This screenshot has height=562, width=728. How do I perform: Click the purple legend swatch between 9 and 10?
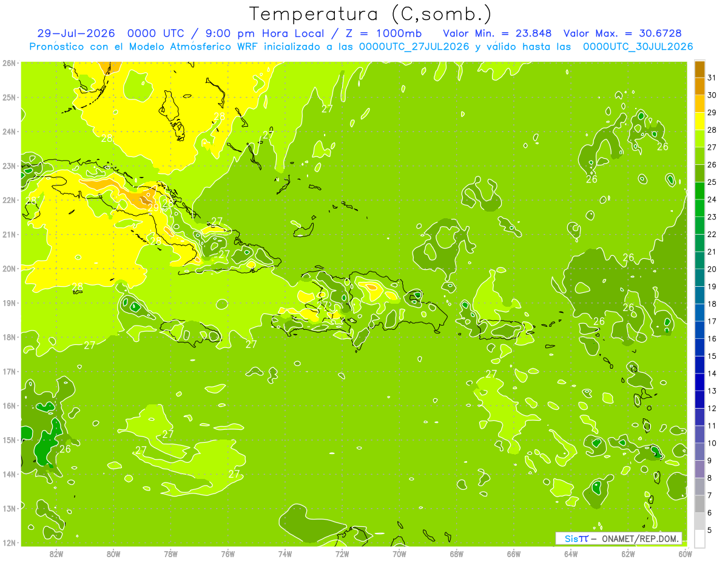[699, 452]
